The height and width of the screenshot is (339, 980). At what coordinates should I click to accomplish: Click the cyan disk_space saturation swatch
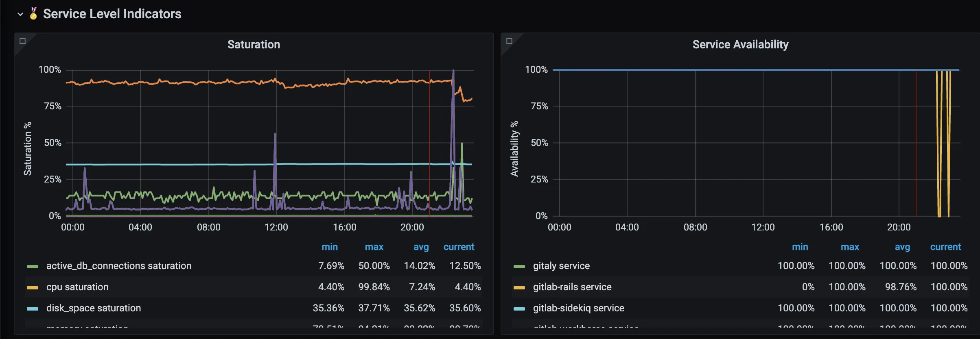(33, 309)
